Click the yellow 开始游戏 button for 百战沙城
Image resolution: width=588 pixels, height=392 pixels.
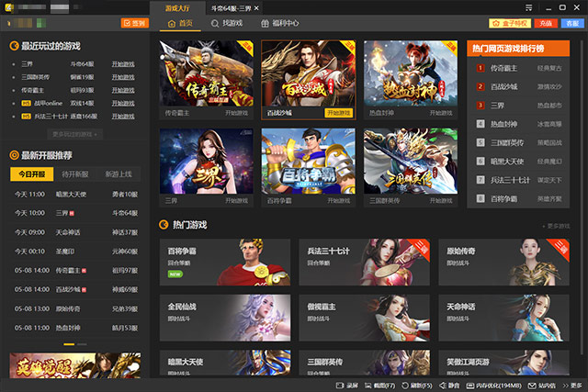[x=339, y=113]
